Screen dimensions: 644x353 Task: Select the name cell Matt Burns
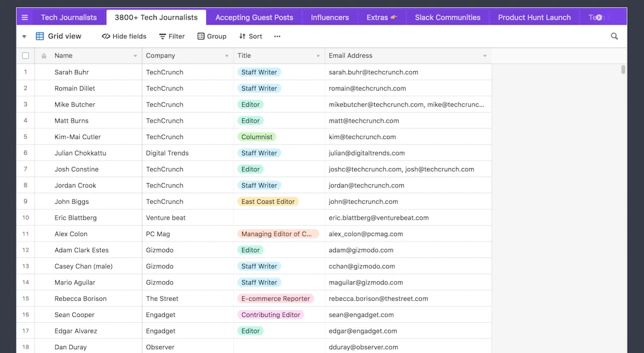click(88, 121)
